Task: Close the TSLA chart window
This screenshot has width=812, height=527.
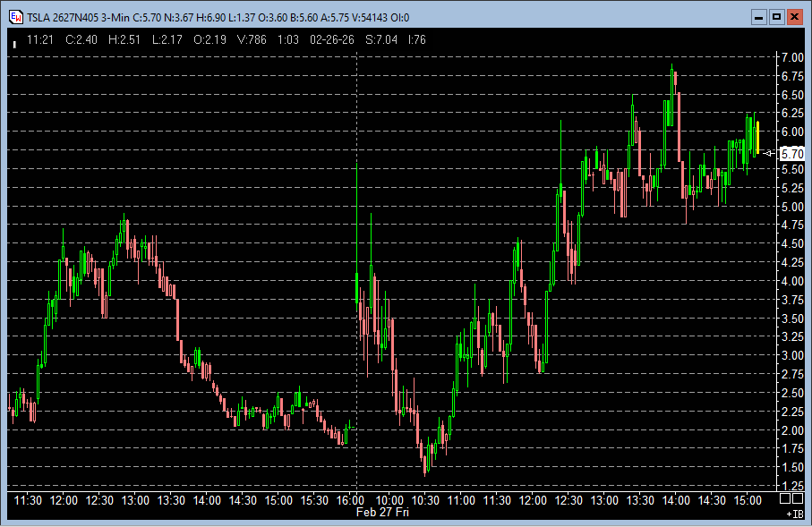Action: [794, 16]
